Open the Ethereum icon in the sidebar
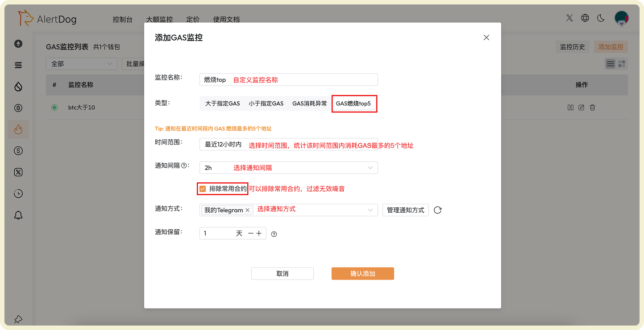 coord(18,44)
